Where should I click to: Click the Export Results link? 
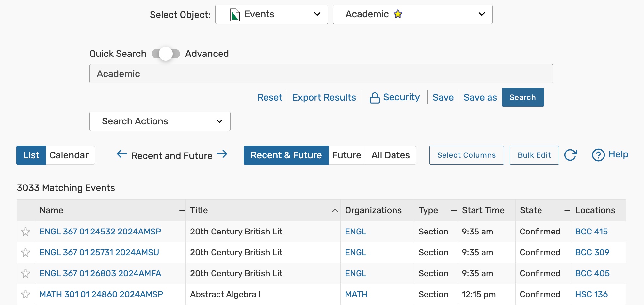[x=324, y=98]
